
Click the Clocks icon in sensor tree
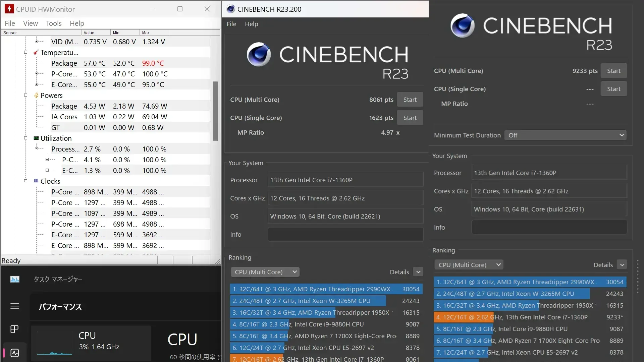(x=36, y=181)
